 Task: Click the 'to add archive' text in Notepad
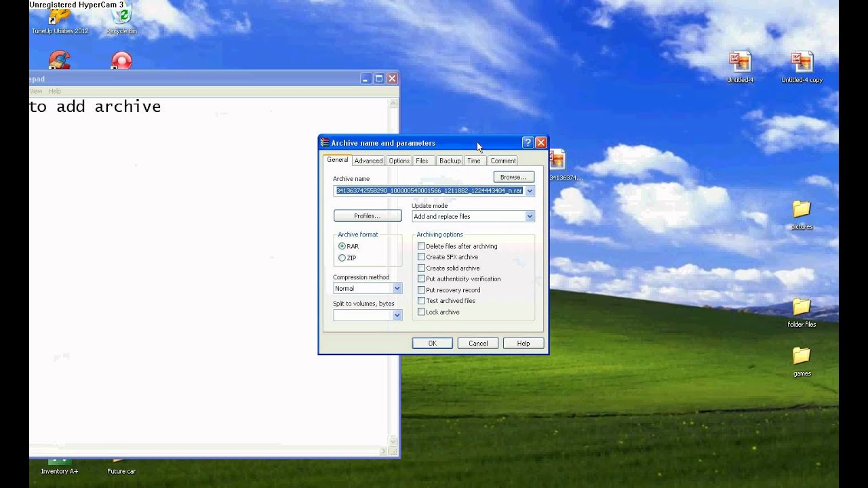(95, 106)
